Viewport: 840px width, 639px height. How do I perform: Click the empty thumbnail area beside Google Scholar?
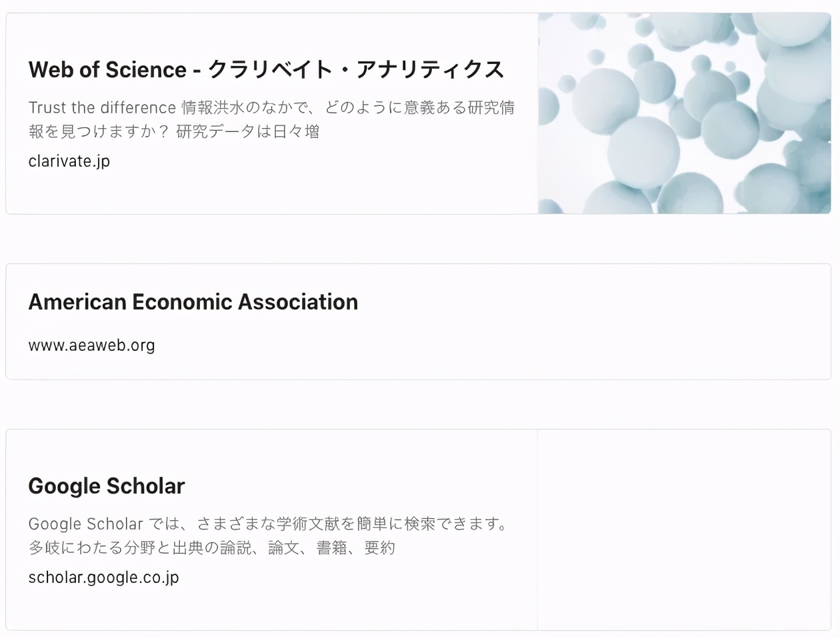tap(687, 530)
